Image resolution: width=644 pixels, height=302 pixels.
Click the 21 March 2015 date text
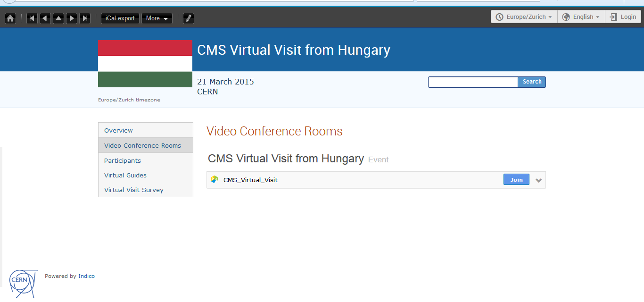pos(225,82)
